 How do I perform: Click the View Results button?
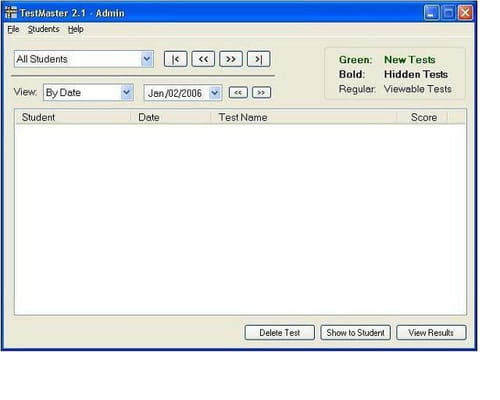[431, 333]
